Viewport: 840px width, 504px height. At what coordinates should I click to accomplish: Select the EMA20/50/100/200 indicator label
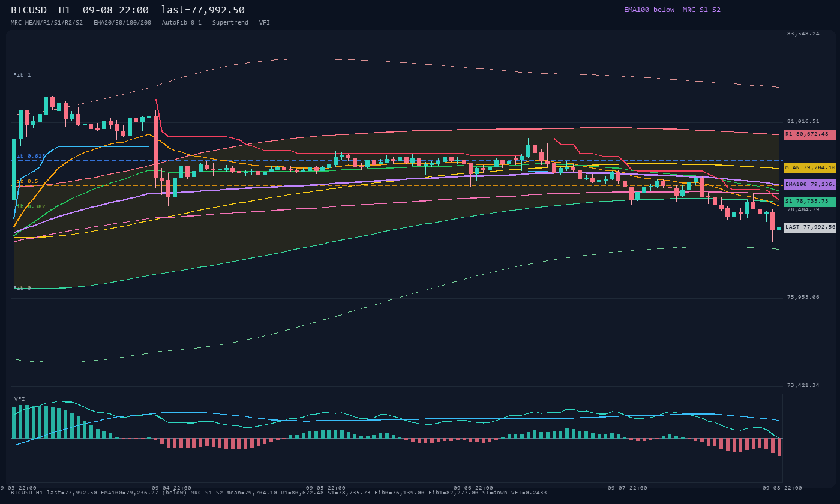122,23
